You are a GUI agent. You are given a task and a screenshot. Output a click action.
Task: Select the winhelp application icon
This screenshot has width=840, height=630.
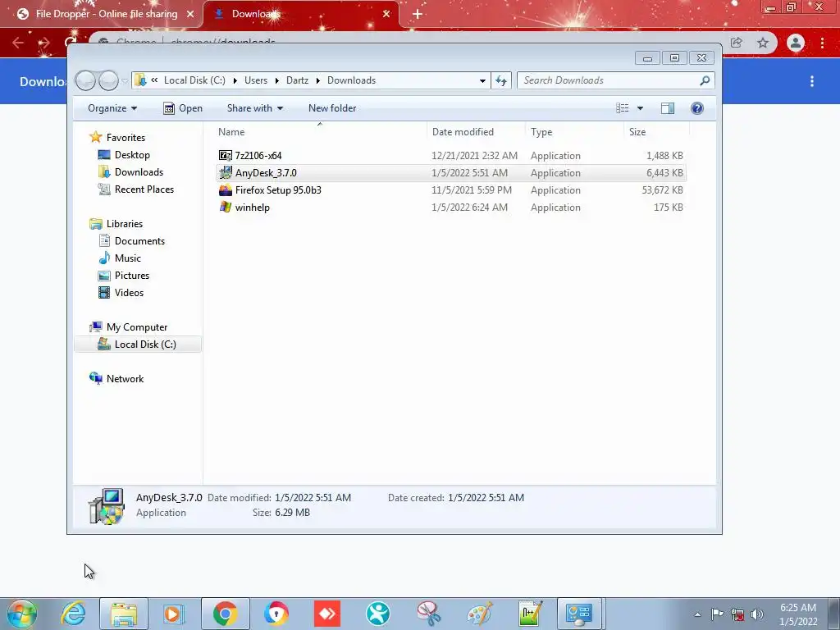(226, 207)
